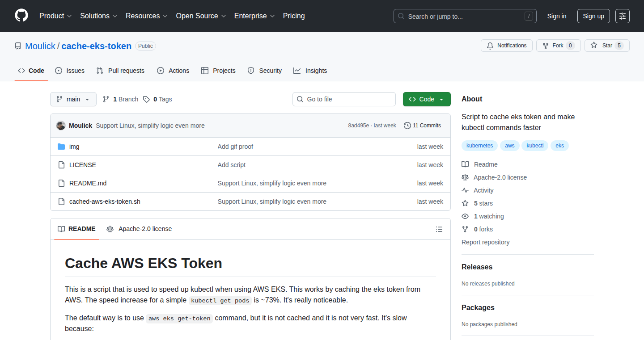Switch to the Actions tab
The image size is (644, 340).
[173, 71]
